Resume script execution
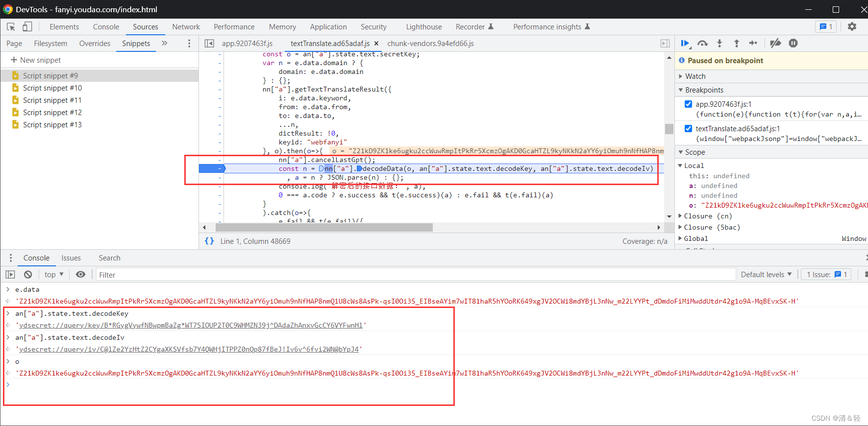Viewport: 868px width, 426px height. [686, 44]
